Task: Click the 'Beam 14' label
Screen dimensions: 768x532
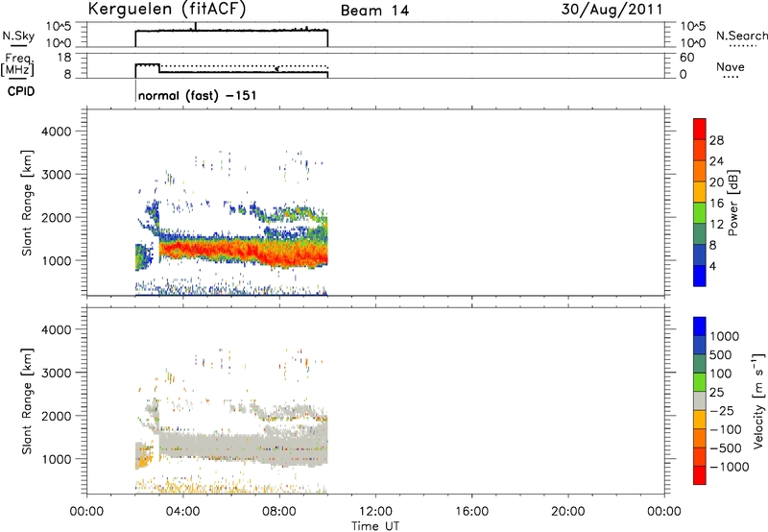Action: coord(374,11)
